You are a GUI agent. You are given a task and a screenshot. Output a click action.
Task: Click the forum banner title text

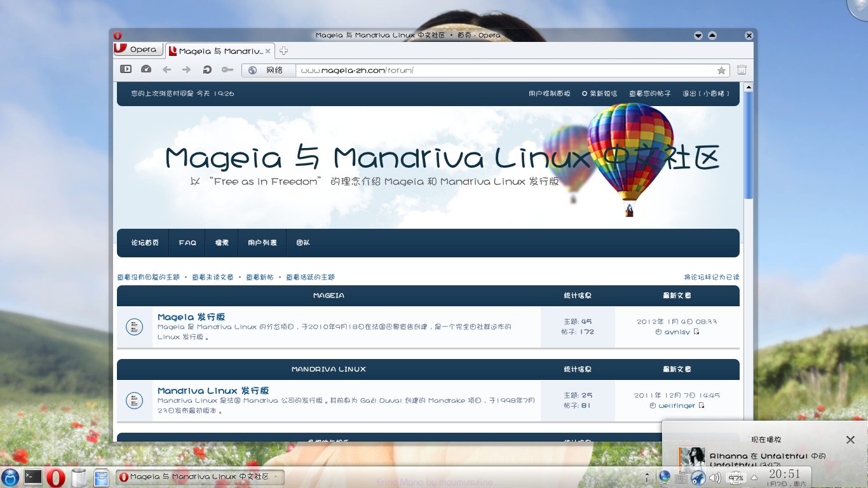pos(442,158)
